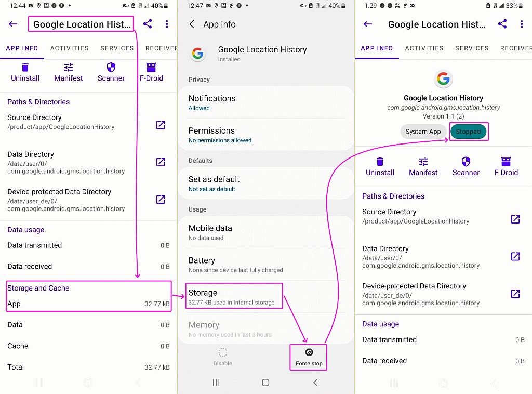Switch to SERVICES tab in left panel

[x=117, y=48]
